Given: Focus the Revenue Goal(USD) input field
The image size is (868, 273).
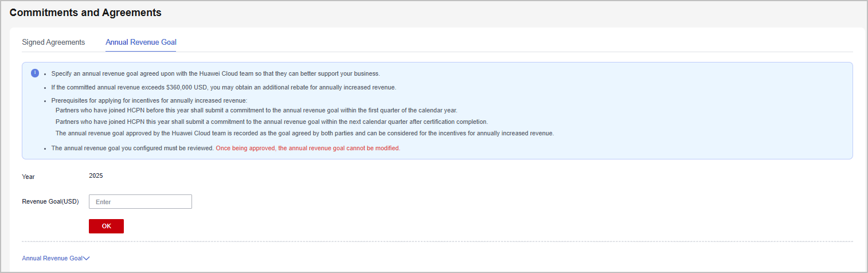Looking at the screenshot, I should 140,202.
